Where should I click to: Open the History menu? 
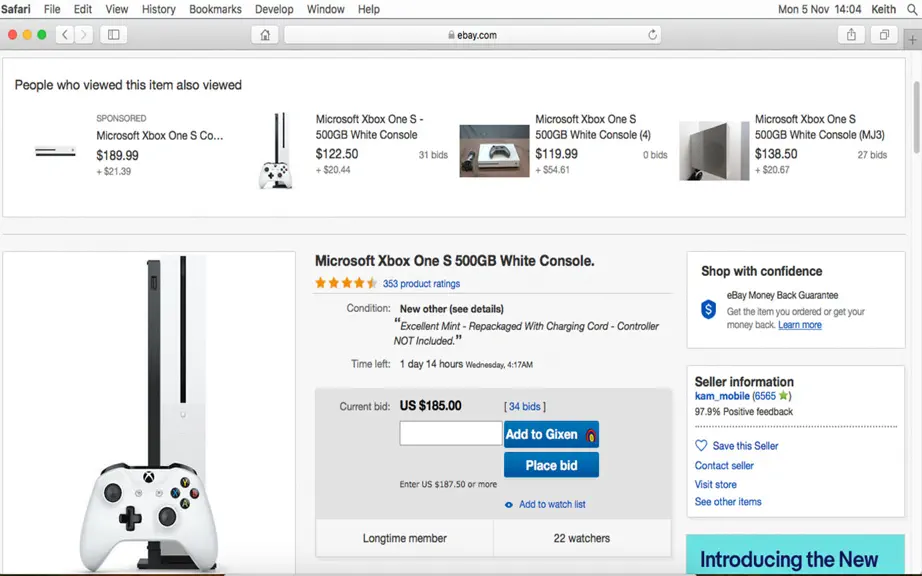[159, 9]
